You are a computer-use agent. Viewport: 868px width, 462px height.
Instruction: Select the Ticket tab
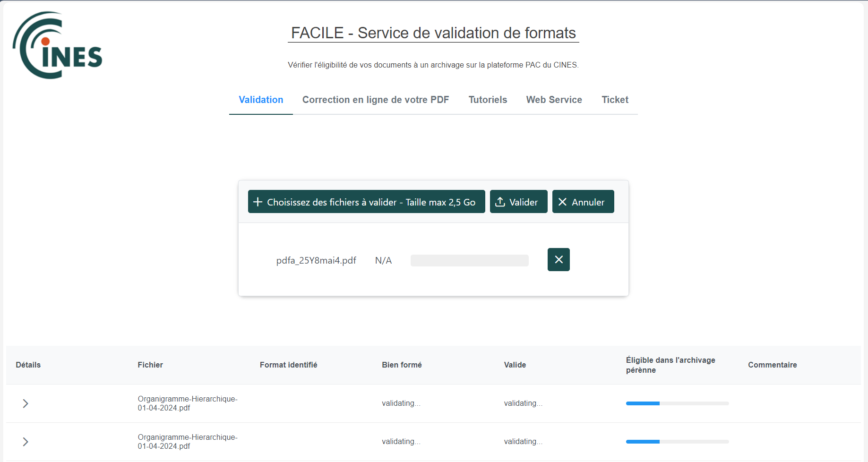(x=615, y=100)
